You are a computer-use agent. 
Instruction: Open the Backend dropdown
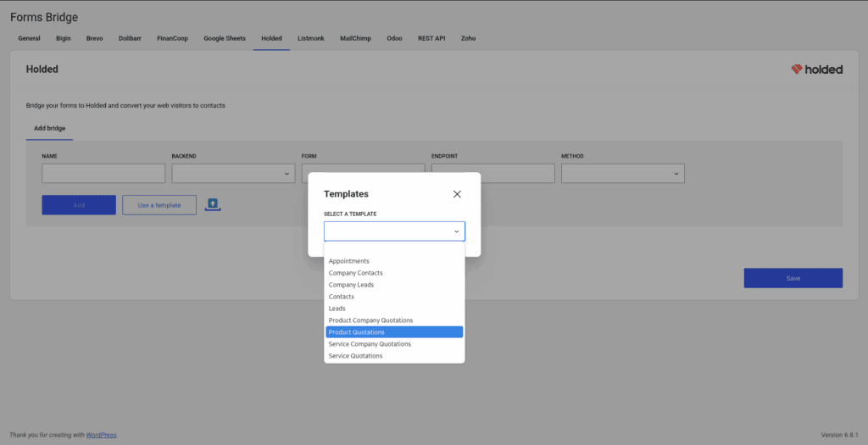tap(233, 173)
